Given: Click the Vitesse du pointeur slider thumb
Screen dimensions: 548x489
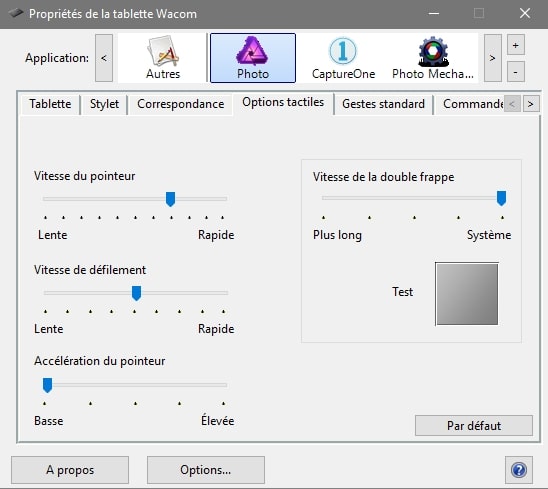Looking at the screenshot, I should [170, 199].
